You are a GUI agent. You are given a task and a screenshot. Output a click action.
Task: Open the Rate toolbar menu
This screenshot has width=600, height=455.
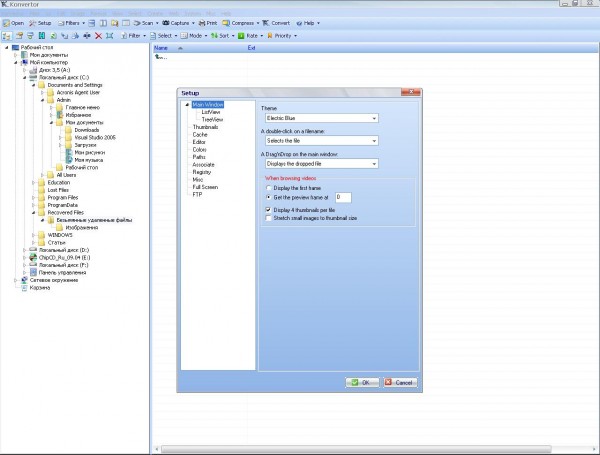point(251,36)
